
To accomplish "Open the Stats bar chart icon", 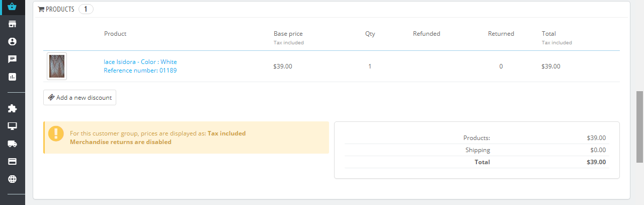I will (x=13, y=77).
